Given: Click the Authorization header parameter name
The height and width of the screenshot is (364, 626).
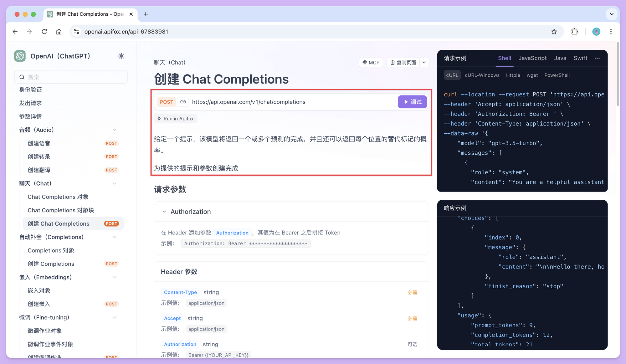Looking at the screenshot, I should (180, 344).
